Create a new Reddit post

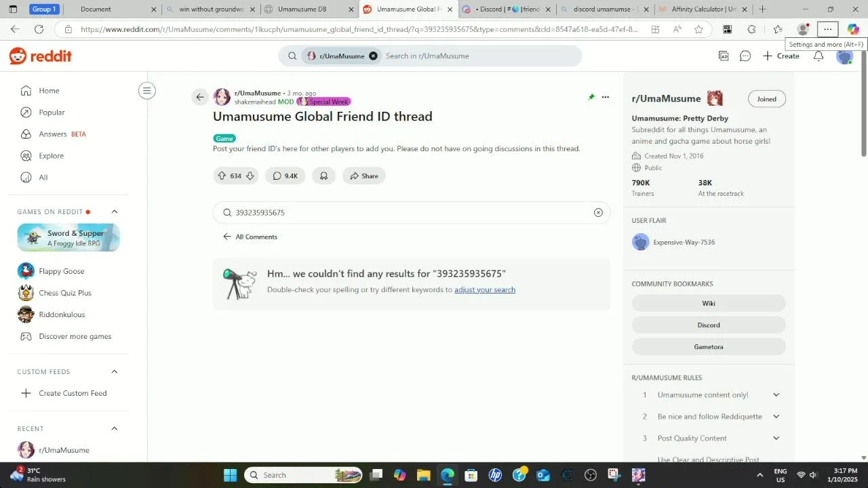[781, 56]
